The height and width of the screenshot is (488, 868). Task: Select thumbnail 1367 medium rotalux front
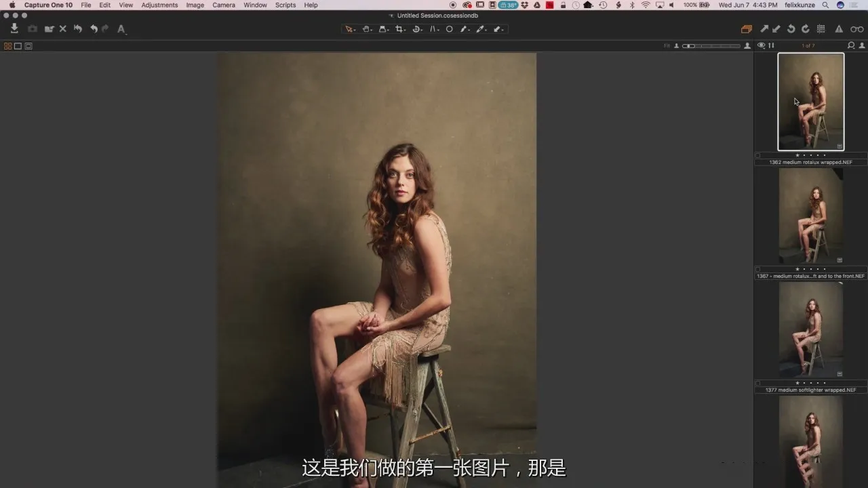[x=811, y=216]
